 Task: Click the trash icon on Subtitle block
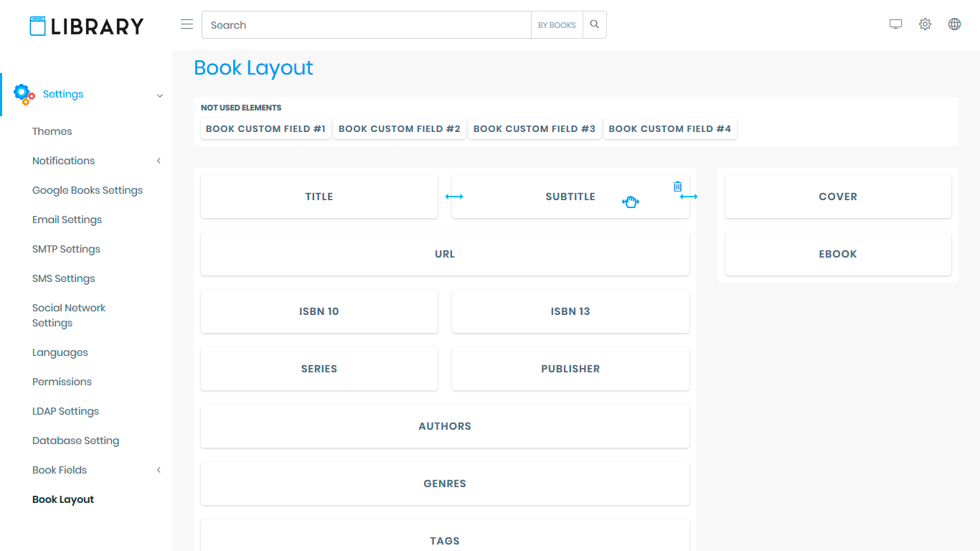[677, 187]
